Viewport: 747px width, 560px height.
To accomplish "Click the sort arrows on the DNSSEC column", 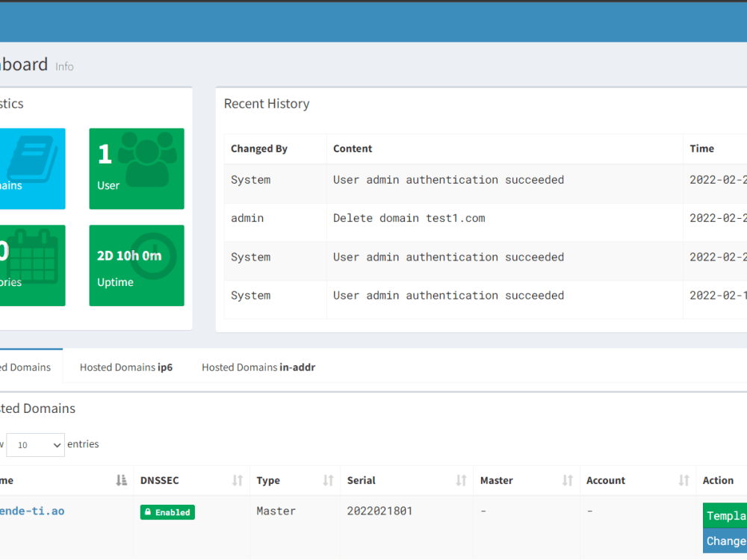I will 238,480.
